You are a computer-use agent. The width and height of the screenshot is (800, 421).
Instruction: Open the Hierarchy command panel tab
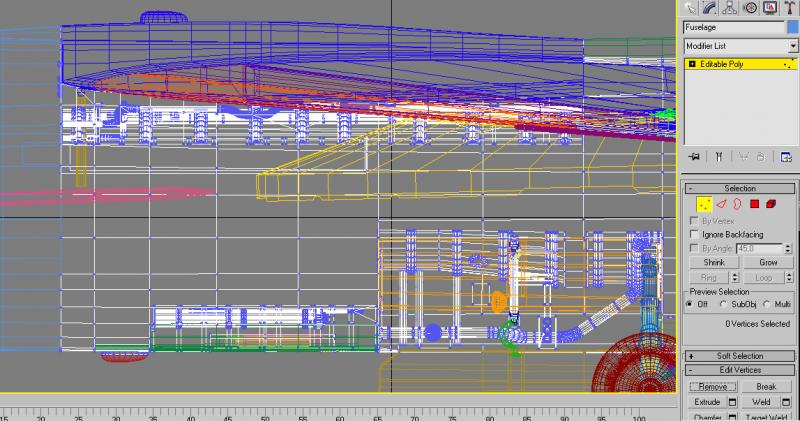pyautogui.click(x=730, y=7)
